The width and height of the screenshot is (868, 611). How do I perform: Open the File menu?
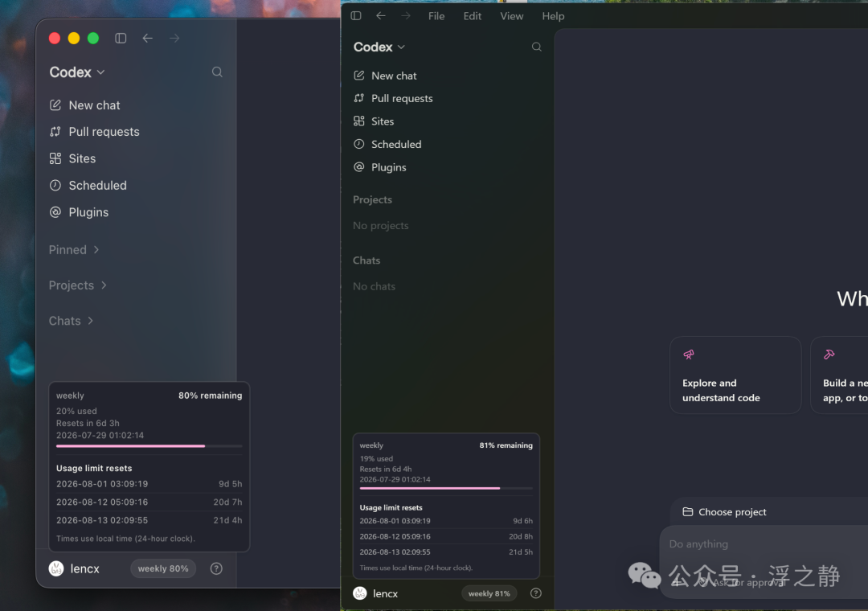pos(436,16)
